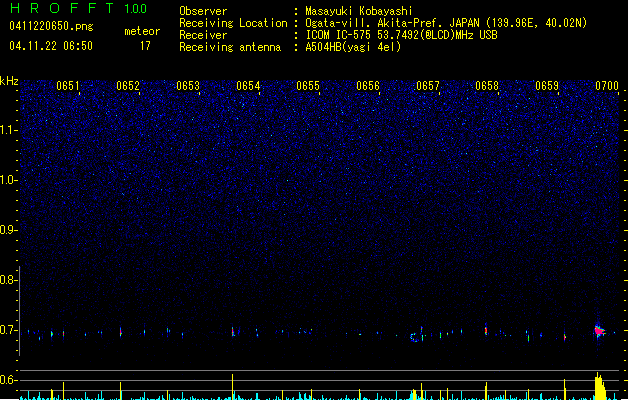The height and width of the screenshot is (400, 629).
Task: Click the 0654 time marker
Action: pos(248,86)
